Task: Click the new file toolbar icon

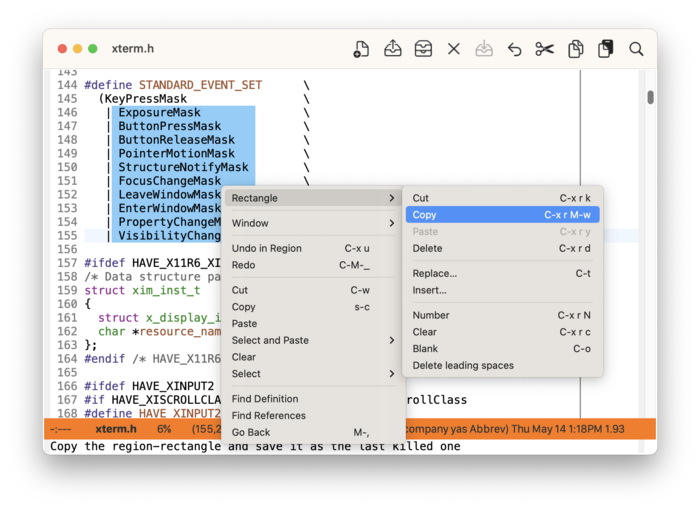Action: coord(361,49)
